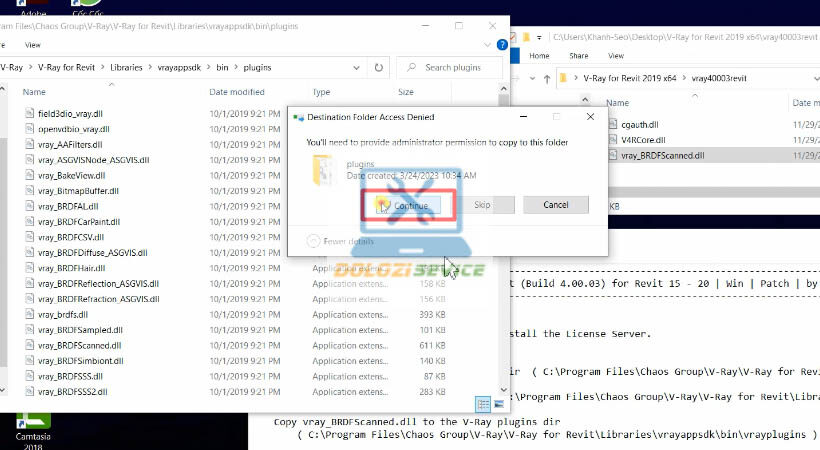This screenshot has width=820, height=450.
Task: Click the vray40003revit breadcrumb segment
Action: coord(719,78)
